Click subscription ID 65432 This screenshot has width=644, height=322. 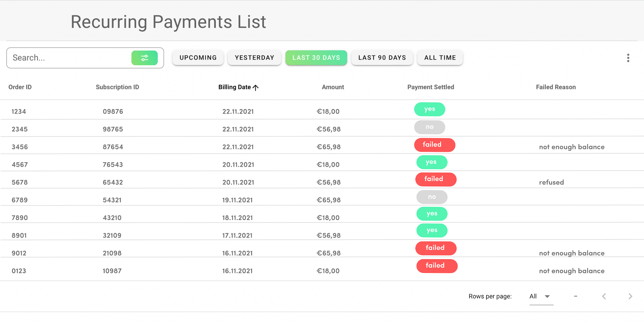(x=113, y=182)
